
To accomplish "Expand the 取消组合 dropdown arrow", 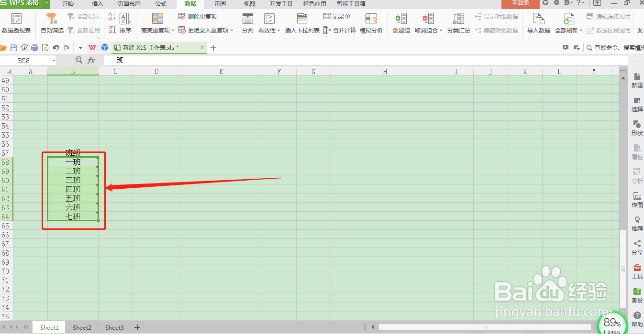I will 441,31.
